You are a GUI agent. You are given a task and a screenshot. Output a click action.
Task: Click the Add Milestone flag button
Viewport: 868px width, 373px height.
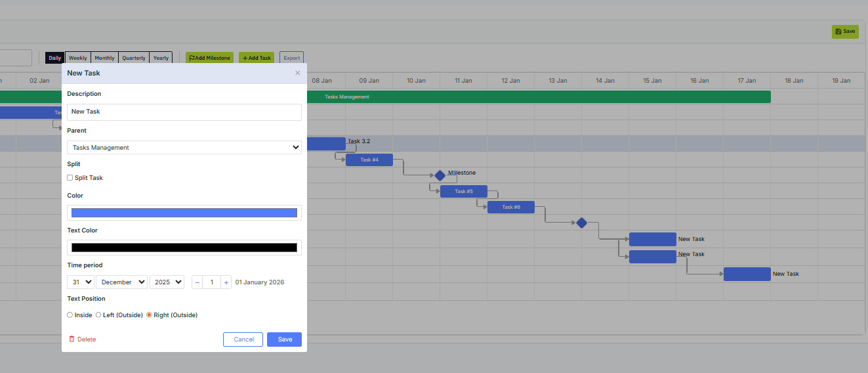tap(209, 58)
